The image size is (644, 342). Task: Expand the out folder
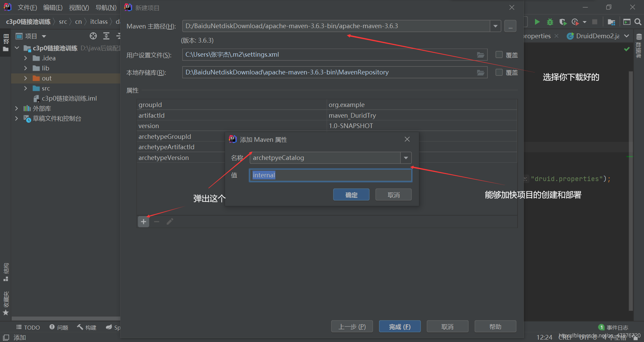pyautogui.click(x=25, y=78)
